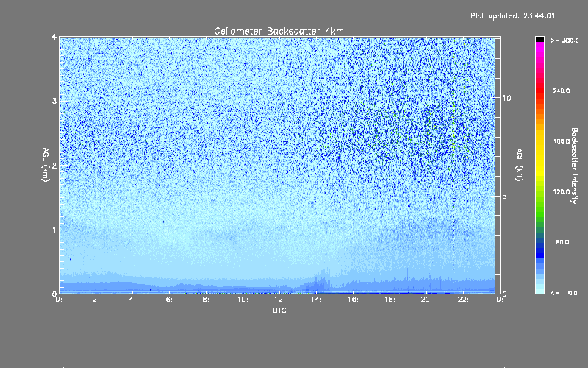Click the 3 km tick label

54,101
